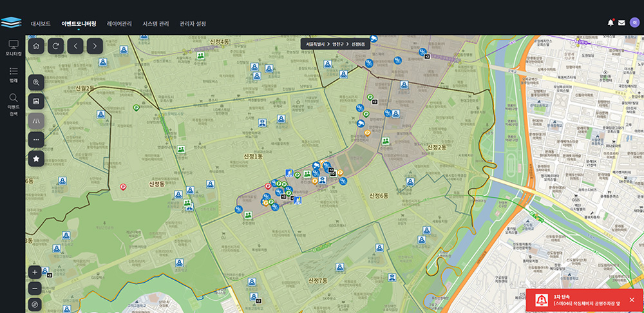
Task: Open the 범례 legend panel
Action: [x=13, y=75]
